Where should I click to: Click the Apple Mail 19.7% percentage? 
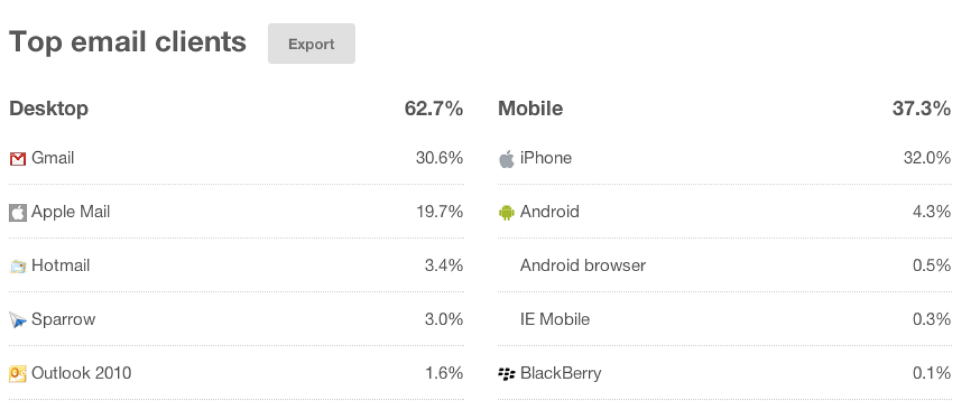point(439,212)
